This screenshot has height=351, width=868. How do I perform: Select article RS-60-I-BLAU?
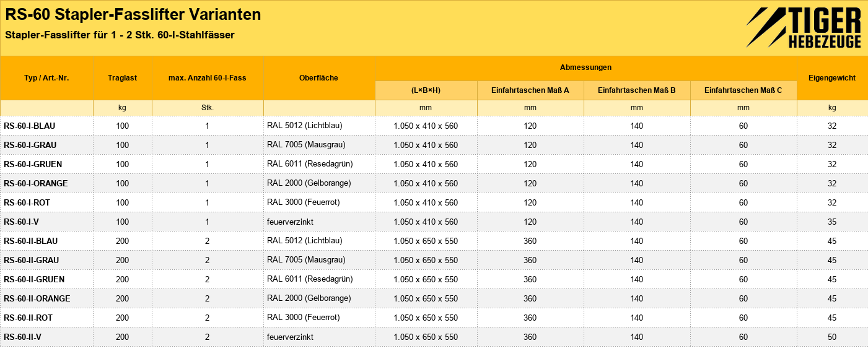30,126
